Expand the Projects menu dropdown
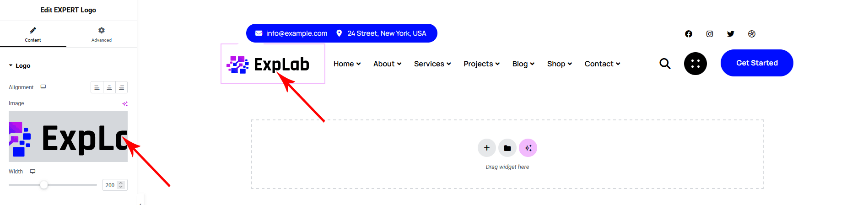 coord(481,64)
